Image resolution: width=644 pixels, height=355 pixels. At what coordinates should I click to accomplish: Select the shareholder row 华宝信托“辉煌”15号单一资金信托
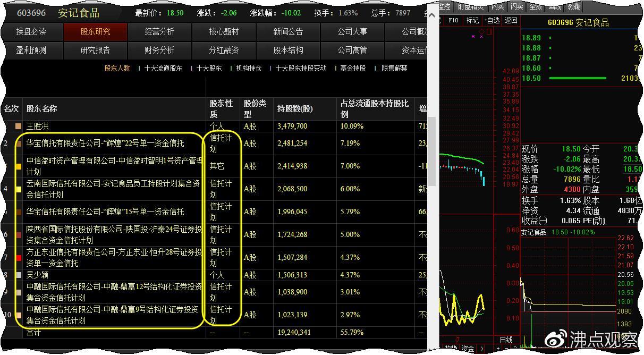tap(105, 212)
